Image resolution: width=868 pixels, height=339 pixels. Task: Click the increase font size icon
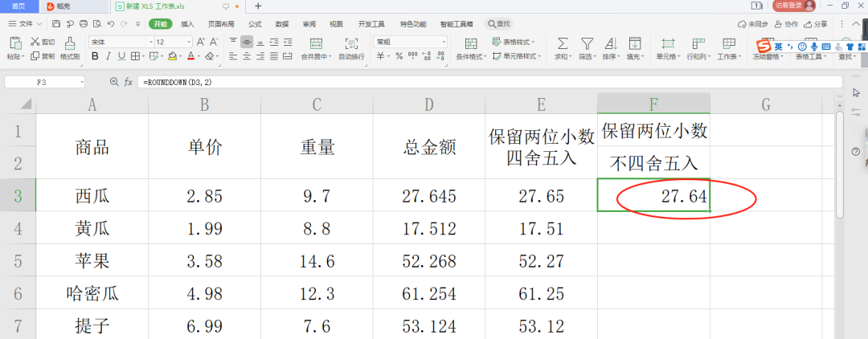tap(201, 41)
